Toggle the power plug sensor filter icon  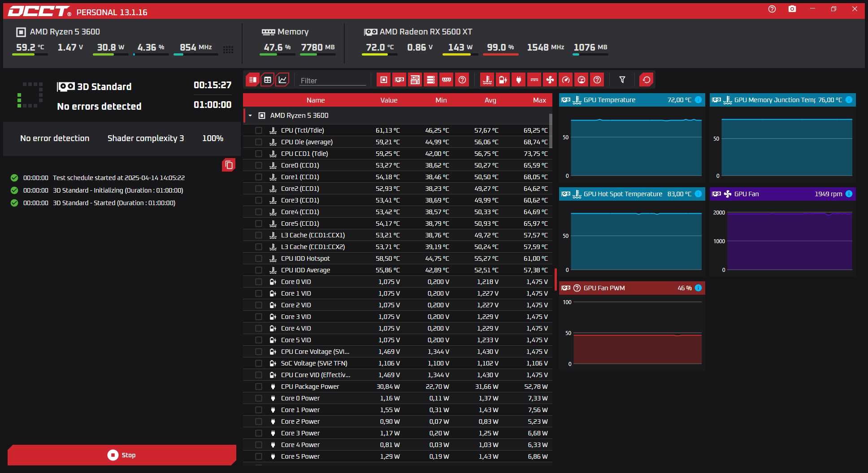pyautogui.click(x=519, y=80)
